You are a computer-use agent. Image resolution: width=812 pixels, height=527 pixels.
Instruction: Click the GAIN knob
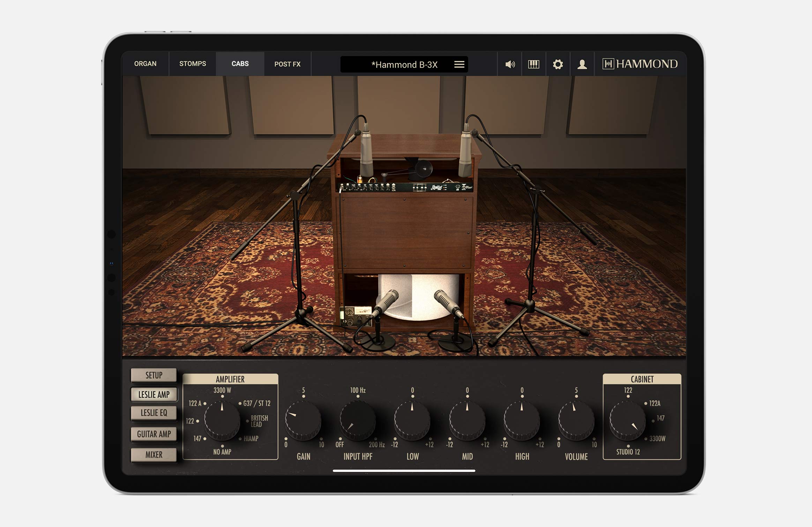[x=303, y=421]
